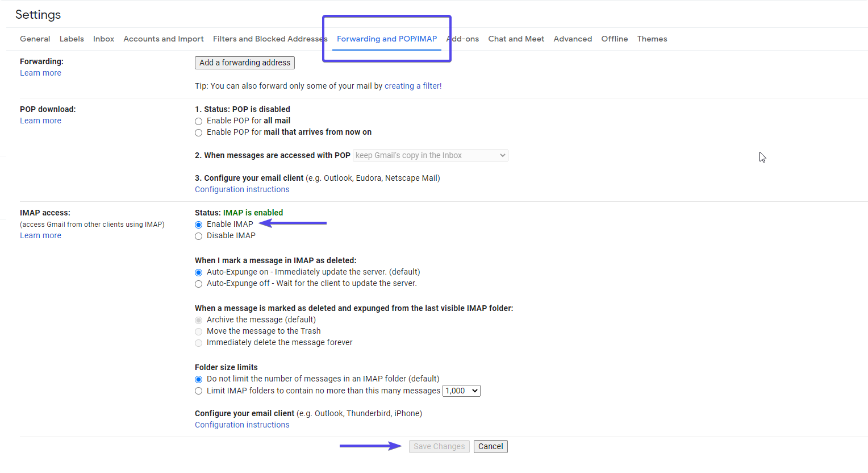The image size is (868, 473).
Task: Switch to Chat and Meet tab
Action: pyautogui.click(x=516, y=39)
